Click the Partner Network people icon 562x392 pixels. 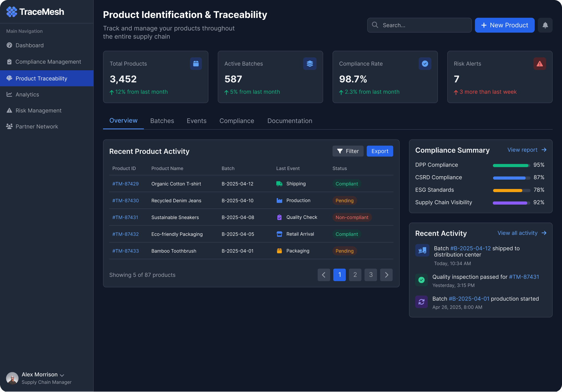(9, 127)
